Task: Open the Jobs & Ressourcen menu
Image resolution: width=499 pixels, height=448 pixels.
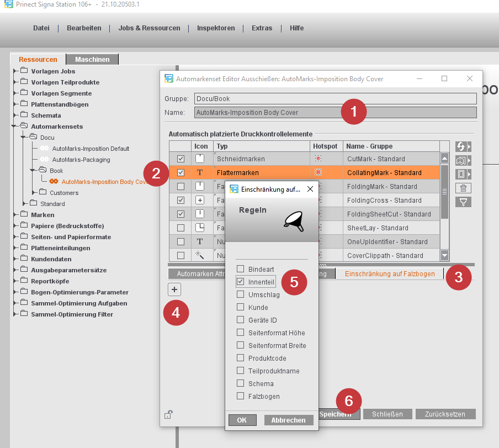Action: point(149,28)
